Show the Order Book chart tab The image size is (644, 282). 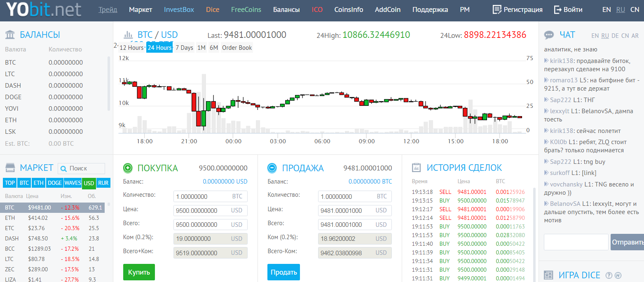237,48
